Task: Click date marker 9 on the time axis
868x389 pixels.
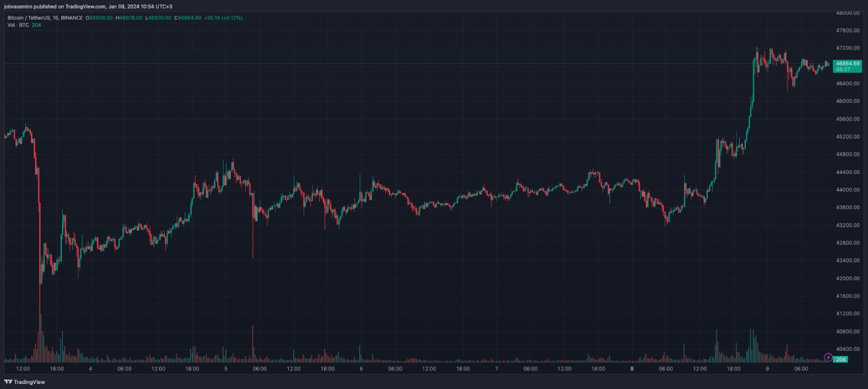Action: [x=767, y=368]
